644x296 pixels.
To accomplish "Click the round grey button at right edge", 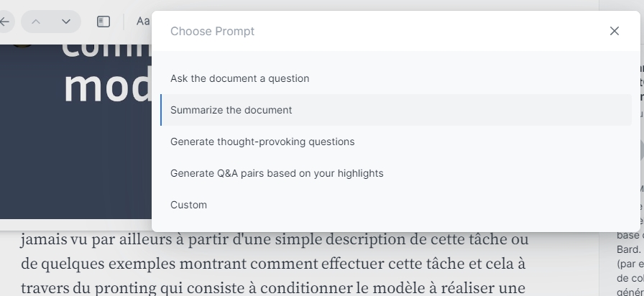I will pos(640,151).
